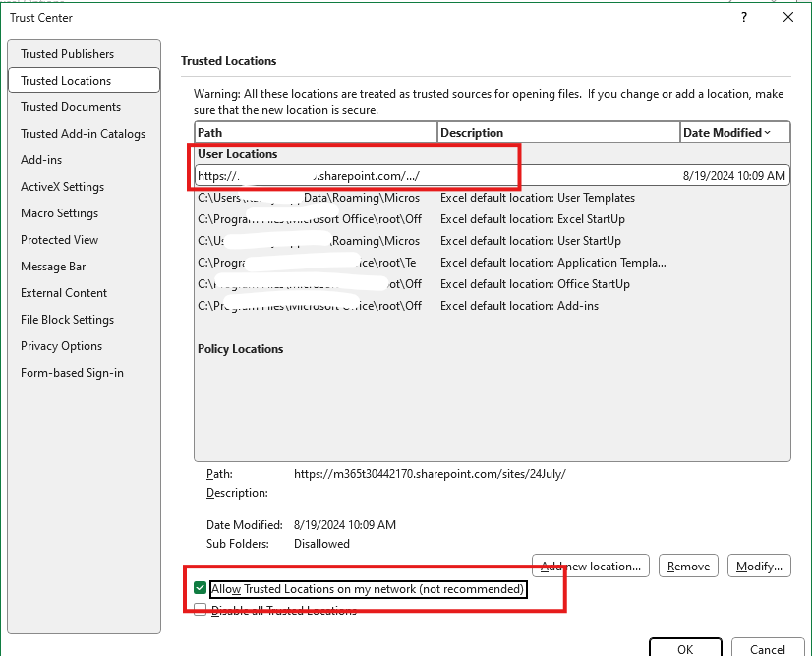The width and height of the screenshot is (812, 656).
Task: Select the Trusted Locations section
Action: tap(84, 81)
